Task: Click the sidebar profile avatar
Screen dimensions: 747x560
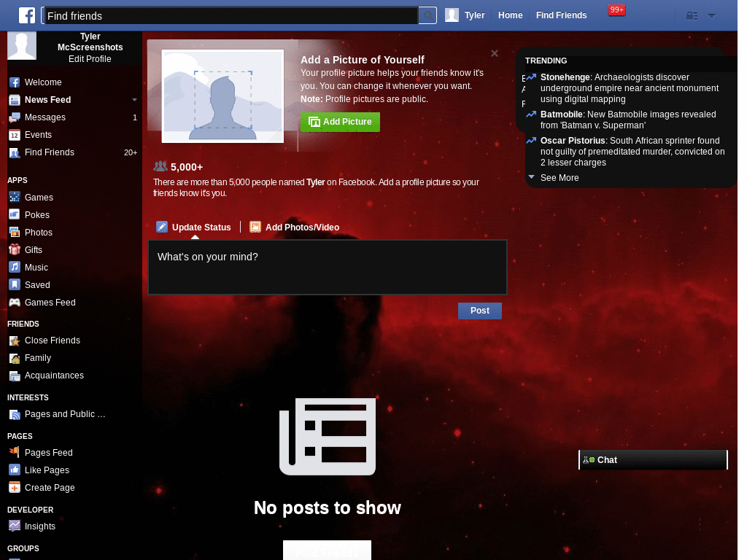Action: (22, 46)
